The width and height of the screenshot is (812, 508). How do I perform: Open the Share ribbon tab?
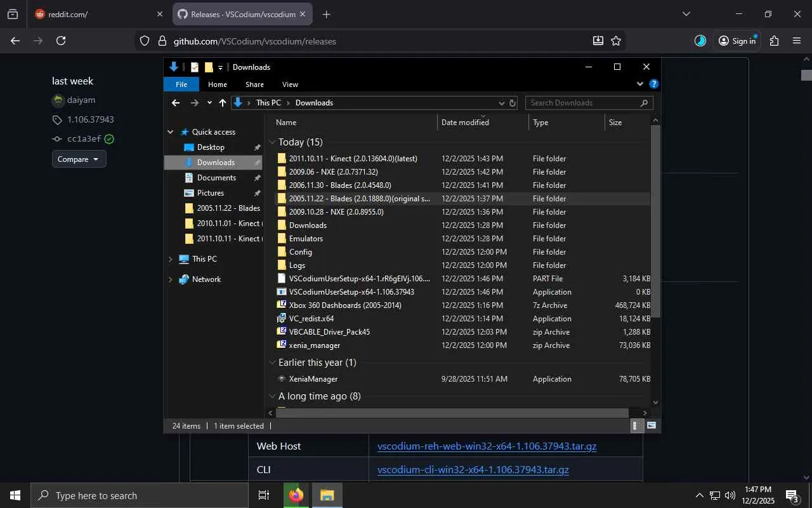254,84
